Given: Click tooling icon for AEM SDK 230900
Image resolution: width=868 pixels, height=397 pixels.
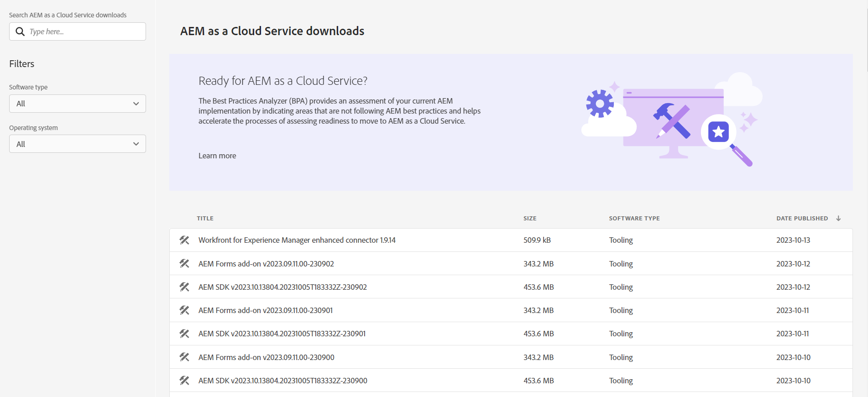Looking at the screenshot, I should click(x=184, y=381).
